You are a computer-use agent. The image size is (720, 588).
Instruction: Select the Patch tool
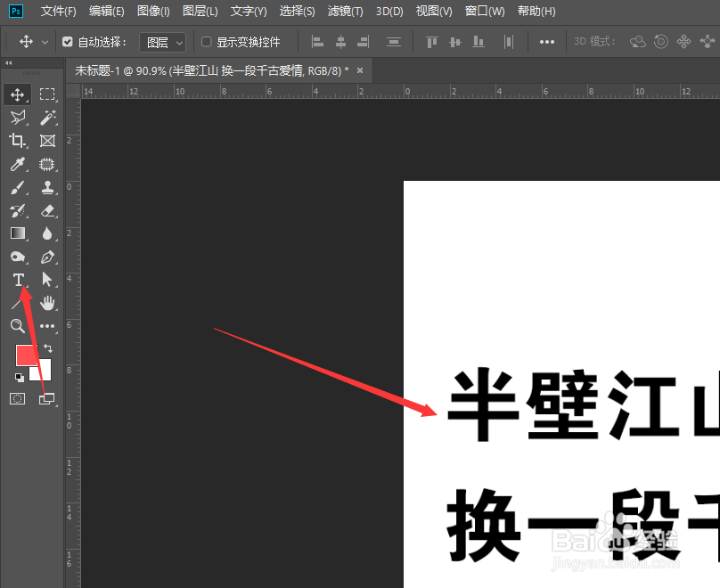coord(47,164)
